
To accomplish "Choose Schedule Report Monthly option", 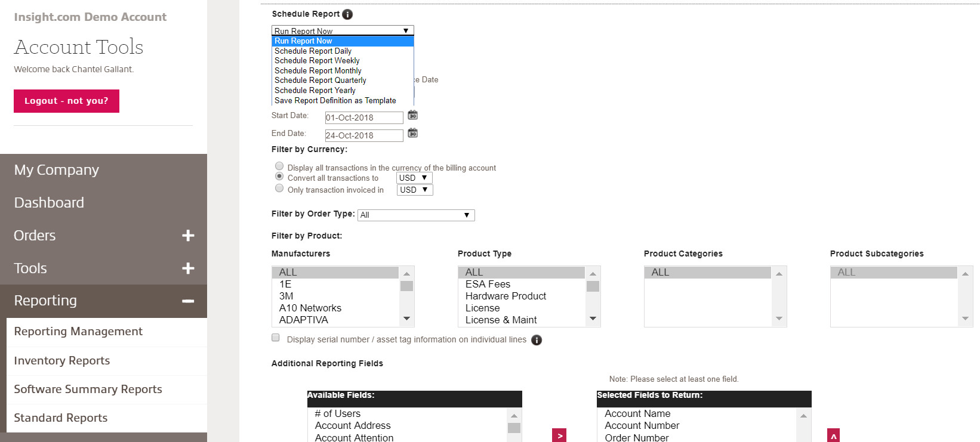I will (318, 70).
